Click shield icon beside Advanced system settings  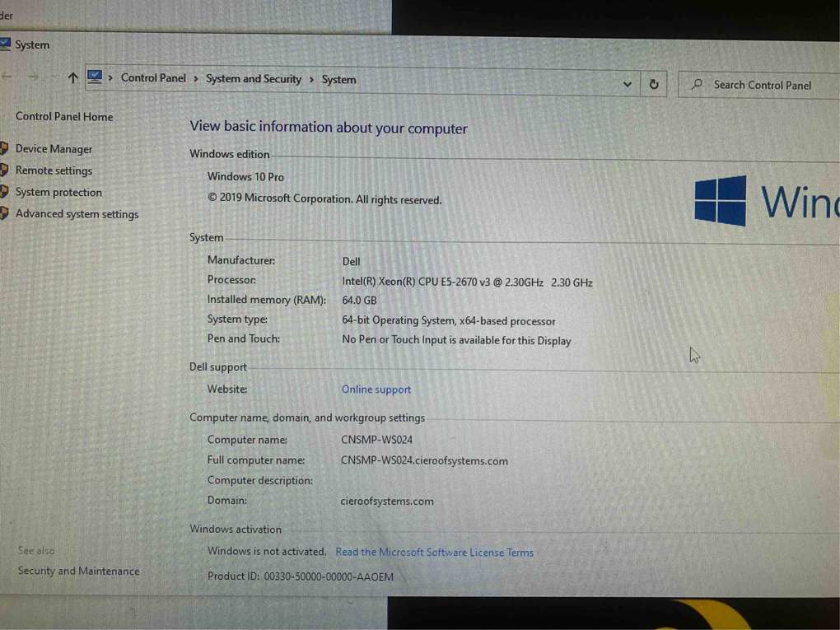click(x=4, y=213)
